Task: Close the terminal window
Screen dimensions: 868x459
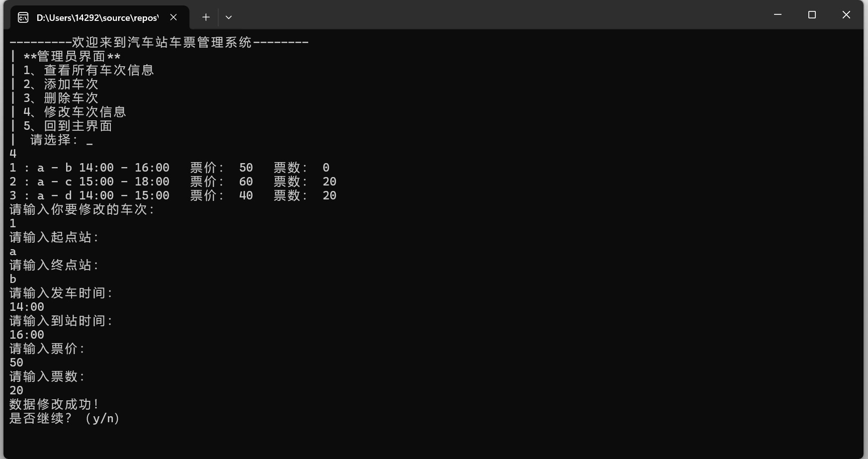Action: click(x=846, y=15)
